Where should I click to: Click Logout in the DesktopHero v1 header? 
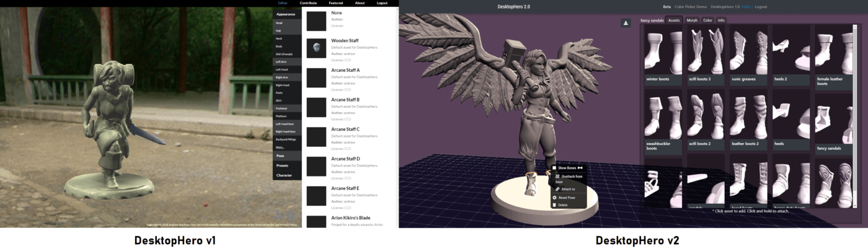point(382,3)
